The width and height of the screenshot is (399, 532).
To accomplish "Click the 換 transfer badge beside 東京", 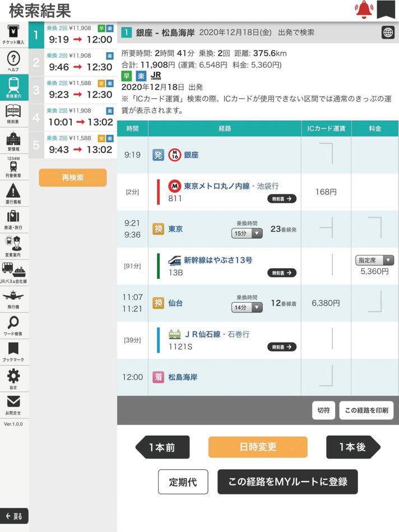I will (x=158, y=229).
